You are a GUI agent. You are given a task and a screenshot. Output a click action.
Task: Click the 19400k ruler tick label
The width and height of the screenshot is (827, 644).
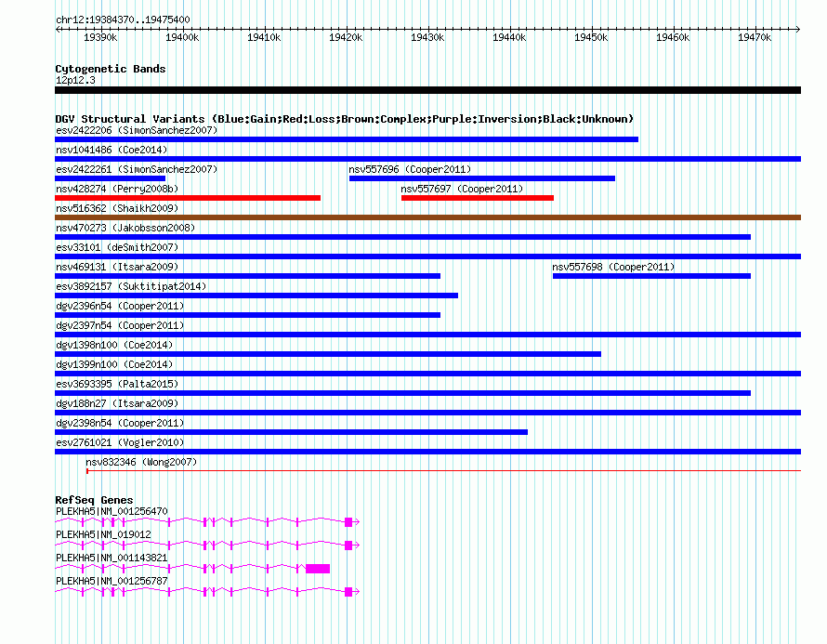click(182, 38)
